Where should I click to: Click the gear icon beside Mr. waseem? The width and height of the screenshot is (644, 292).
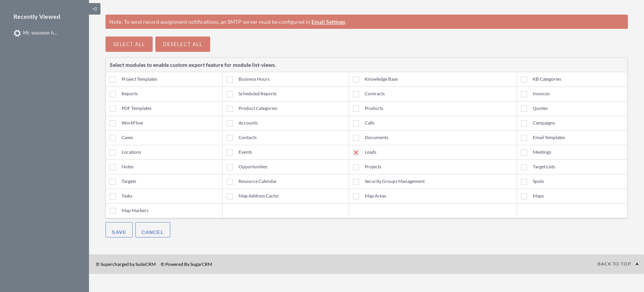(17, 33)
